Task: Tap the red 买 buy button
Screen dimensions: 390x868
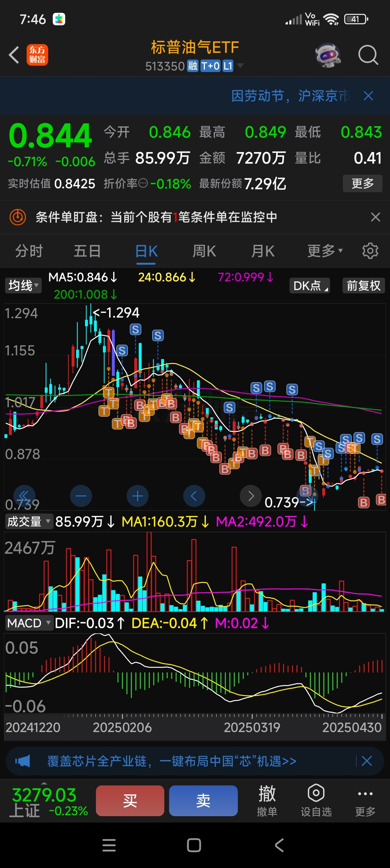Action: point(130,800)
